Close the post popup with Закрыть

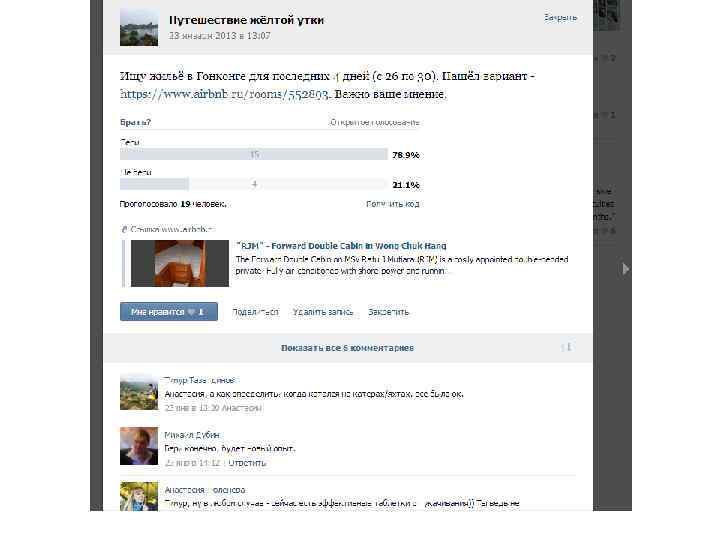(x=560, y=17)
